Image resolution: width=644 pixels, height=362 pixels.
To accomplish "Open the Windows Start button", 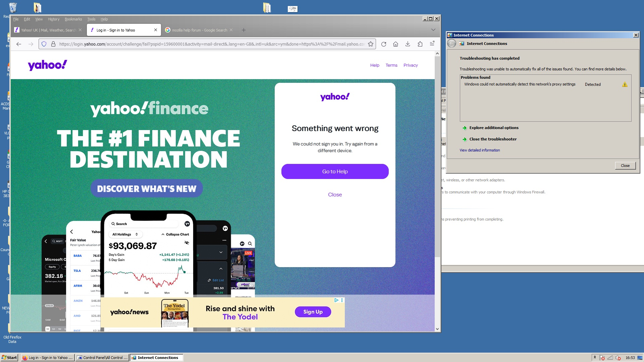I will [9, 358].
